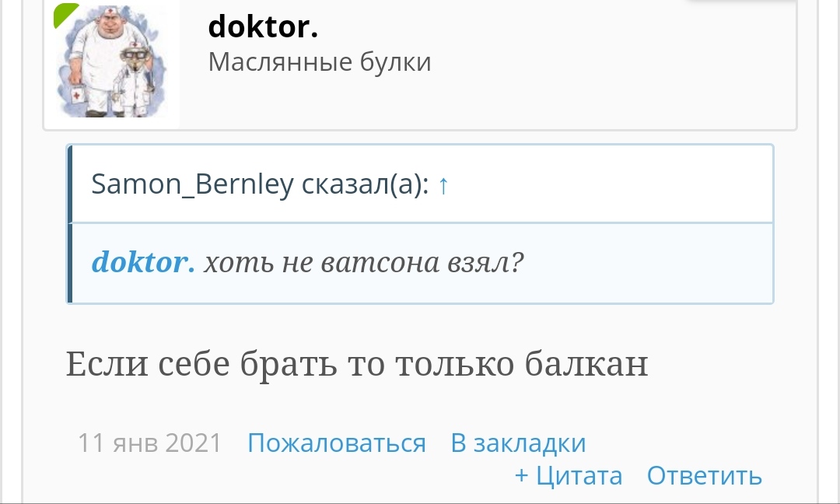This screenshot has height=504, width=840.
Task: Jump to original post via up arrow
Action: 443,186
